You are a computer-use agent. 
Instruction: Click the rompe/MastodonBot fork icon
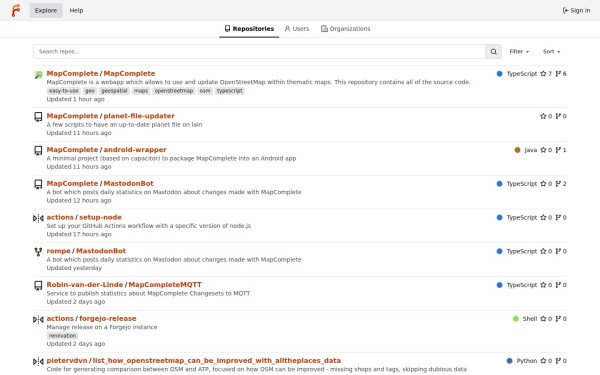tap(38, 252)
